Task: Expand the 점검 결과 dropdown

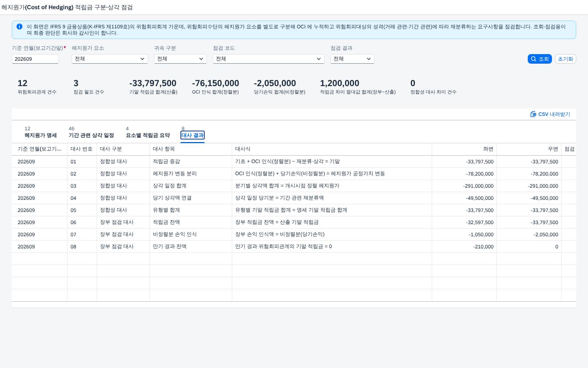Action: pos(352,59)
